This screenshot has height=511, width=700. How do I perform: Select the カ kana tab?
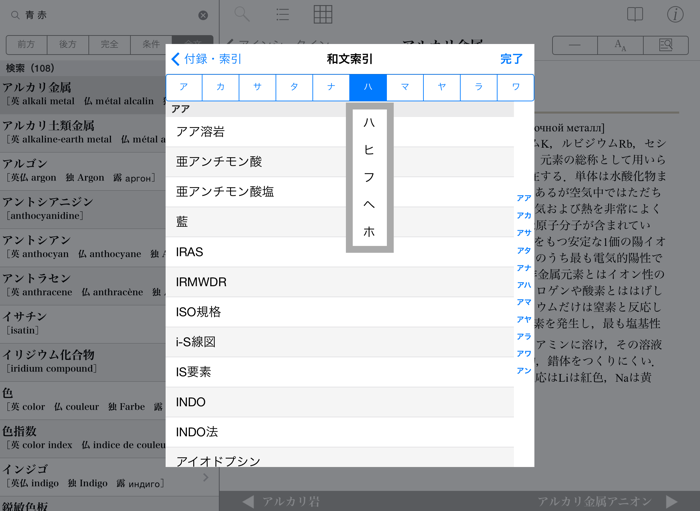tap(220, 87)
